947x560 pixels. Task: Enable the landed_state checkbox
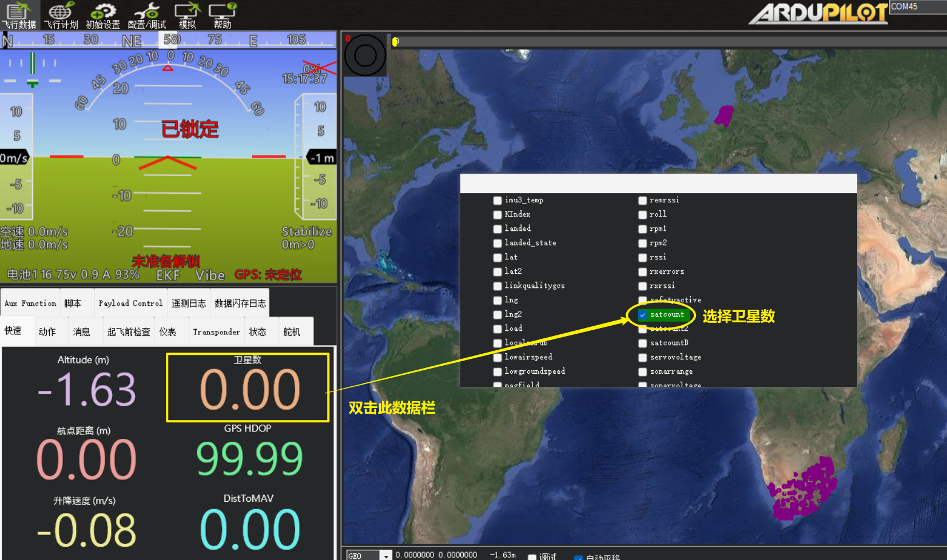coord(498,243)
